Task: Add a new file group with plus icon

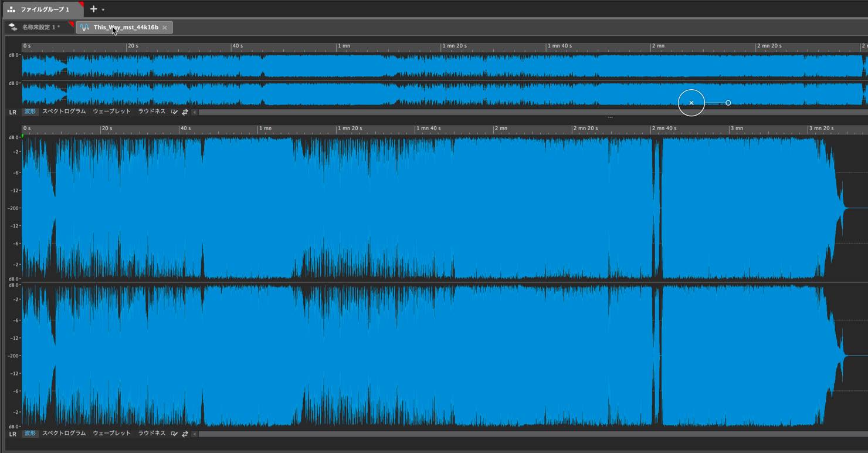Action: click(x=93, y=9)
